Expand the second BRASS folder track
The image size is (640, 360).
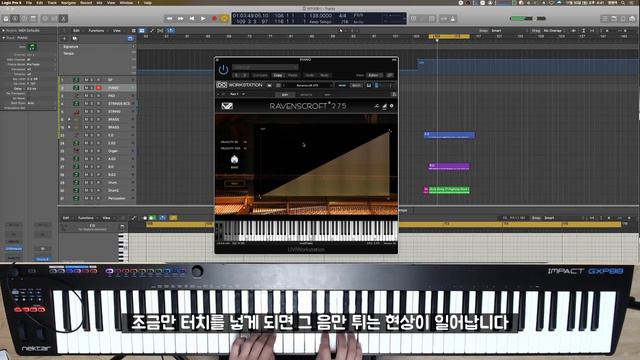(x=69, y=127)
